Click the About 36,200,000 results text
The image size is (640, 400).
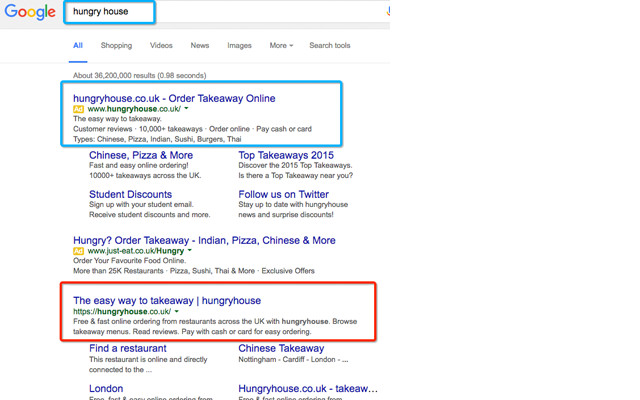[x=140, y=76]
